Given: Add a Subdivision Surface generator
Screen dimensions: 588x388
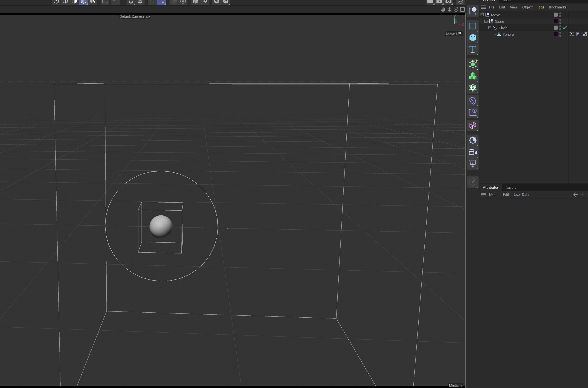Looking at the screenshot, I should 473,64.
